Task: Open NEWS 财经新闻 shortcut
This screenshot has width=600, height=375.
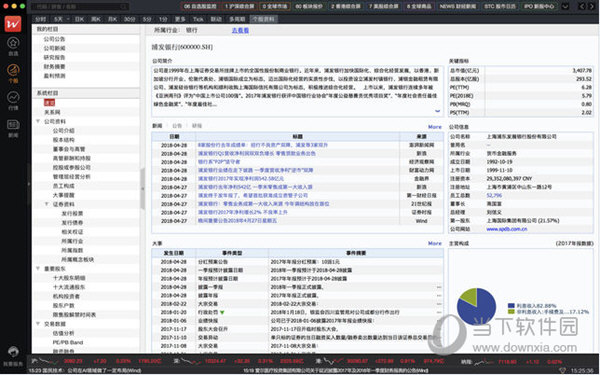Action: [x=458, y=7]
